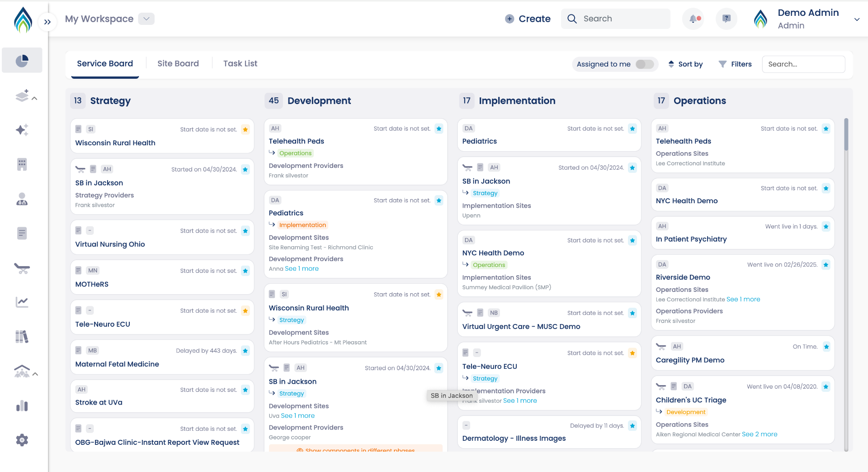
Task: Click the board Search... input field
Action: 803,64
